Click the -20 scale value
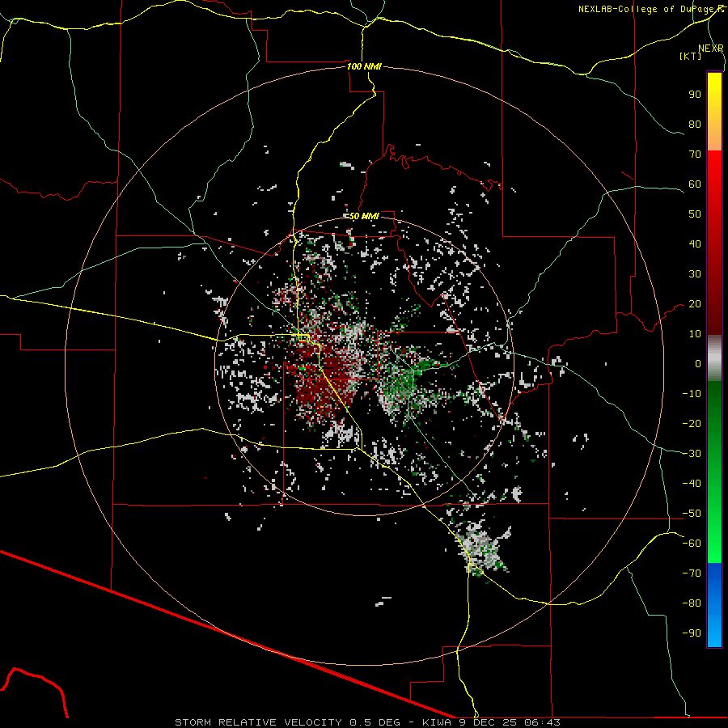 pos(692,423)
